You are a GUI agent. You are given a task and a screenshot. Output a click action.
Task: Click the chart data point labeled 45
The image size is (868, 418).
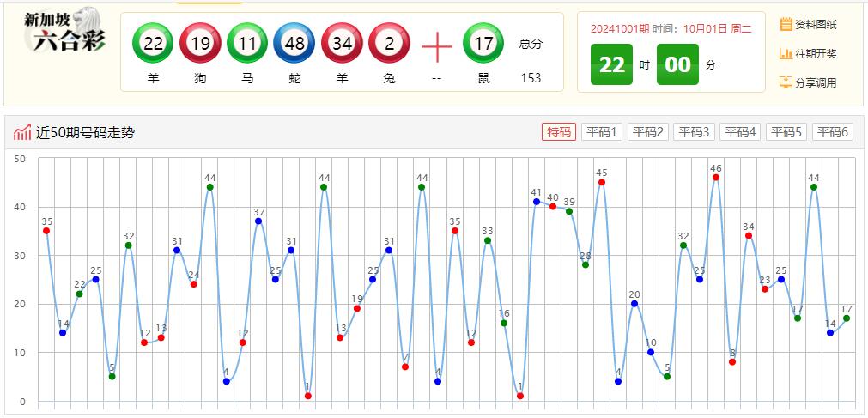tap(602, 182)
